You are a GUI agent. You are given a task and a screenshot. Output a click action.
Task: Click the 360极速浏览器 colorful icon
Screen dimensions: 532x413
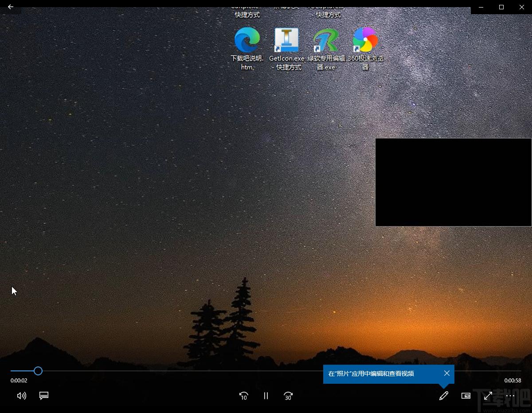click(x=365, y=40)
